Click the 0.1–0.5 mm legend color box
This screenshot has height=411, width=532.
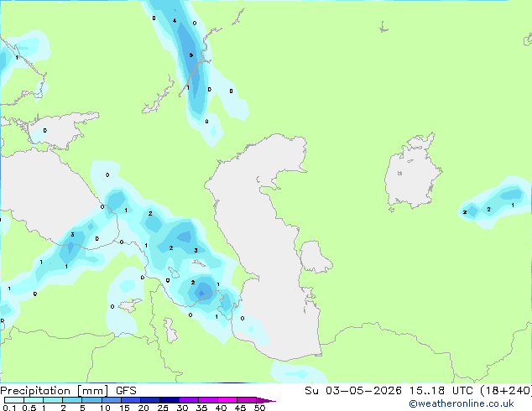tap(14, 400)
